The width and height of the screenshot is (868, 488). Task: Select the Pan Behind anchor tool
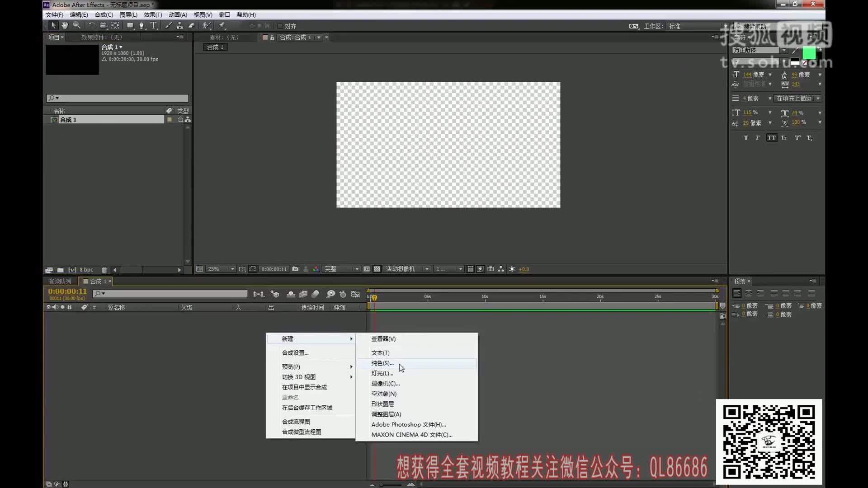116,26
